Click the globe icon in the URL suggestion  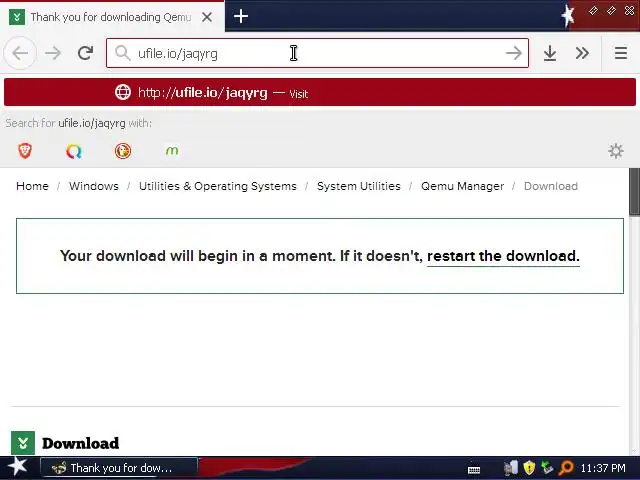click(123, 92)
